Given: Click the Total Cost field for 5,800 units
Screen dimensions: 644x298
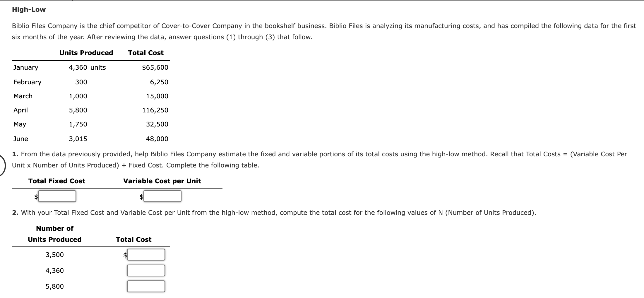Looking at the screenshot, I should pos(145,286).
